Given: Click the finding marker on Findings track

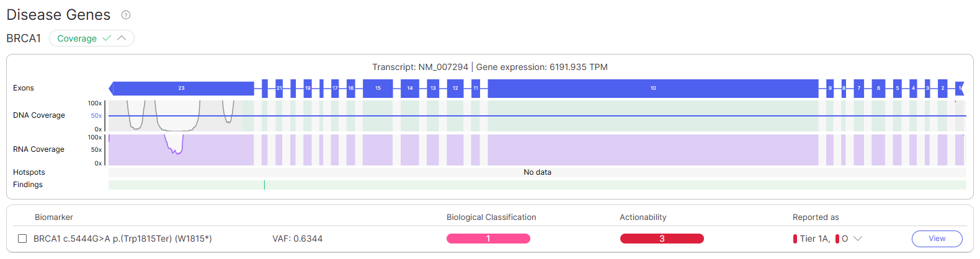Looking at the screenshot, I should tap(264, 185).
